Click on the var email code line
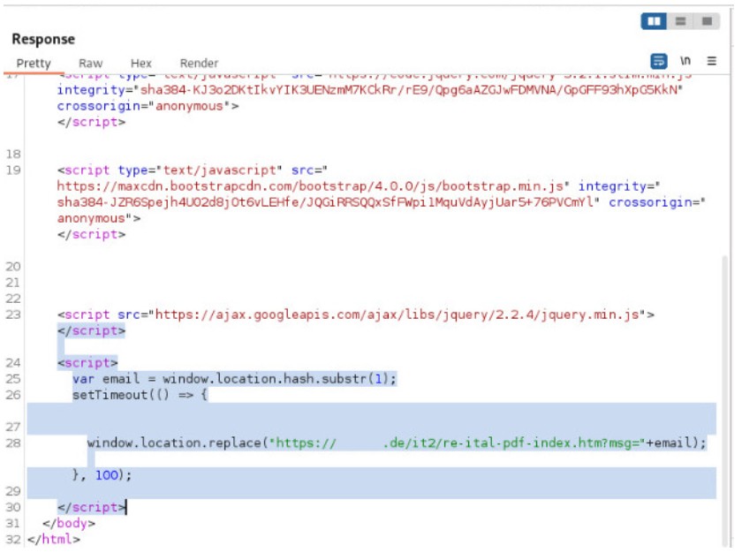742x560 pixels. (234, 379)
